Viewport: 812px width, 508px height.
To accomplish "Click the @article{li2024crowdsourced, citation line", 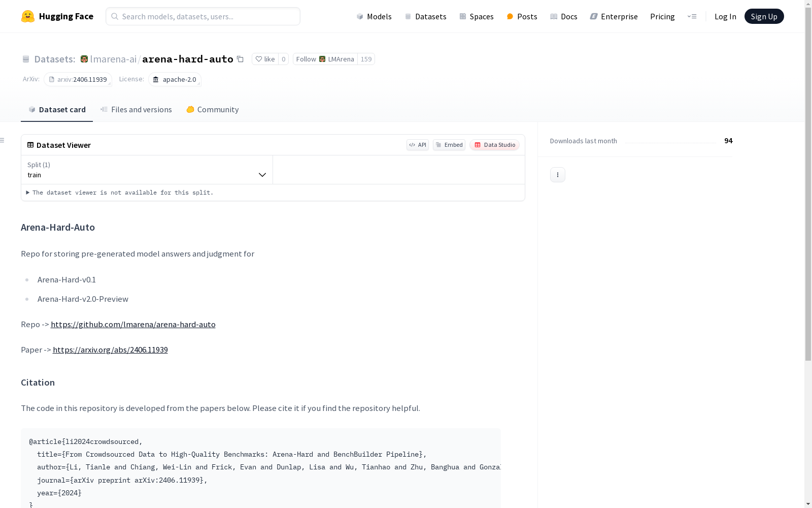I will click(86, 442).
